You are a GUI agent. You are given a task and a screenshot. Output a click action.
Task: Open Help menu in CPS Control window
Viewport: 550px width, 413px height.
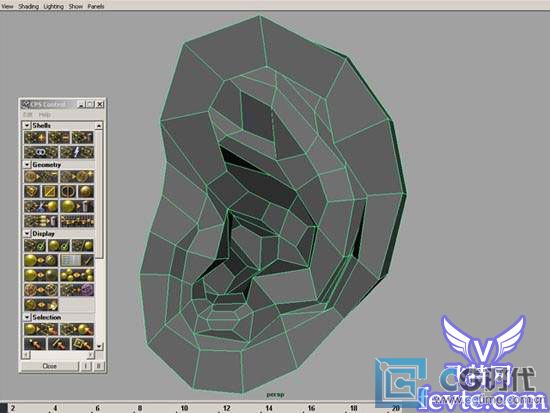point(45,115)
